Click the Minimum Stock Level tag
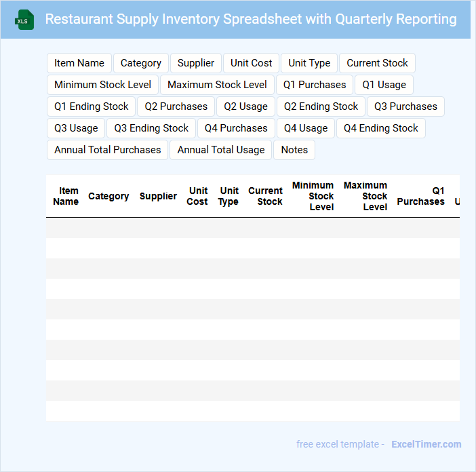 pyautogui.click(x=102, y=85)
